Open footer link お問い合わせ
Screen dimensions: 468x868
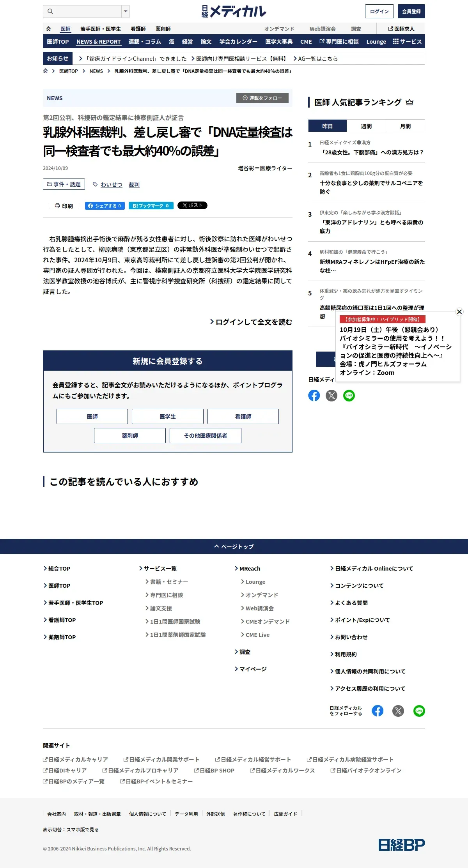[x=349, y=637]
